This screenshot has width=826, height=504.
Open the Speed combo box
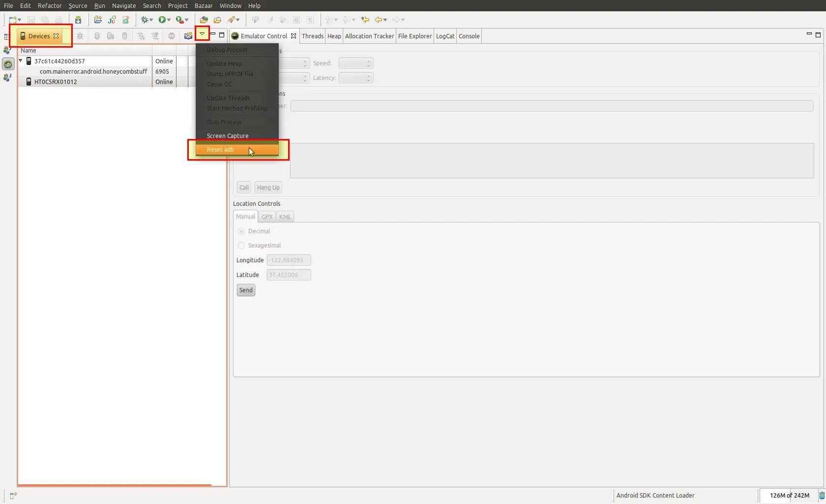click(356, 63)
